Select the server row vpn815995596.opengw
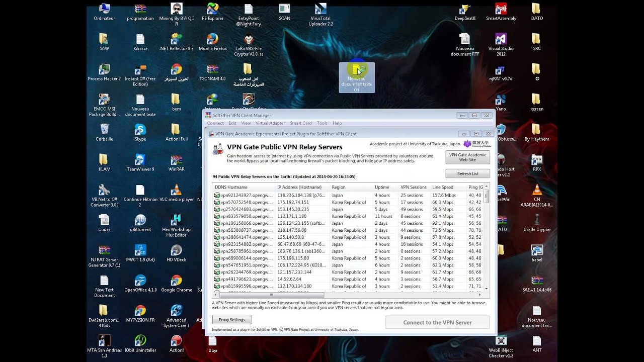 (x=348, y=286)
